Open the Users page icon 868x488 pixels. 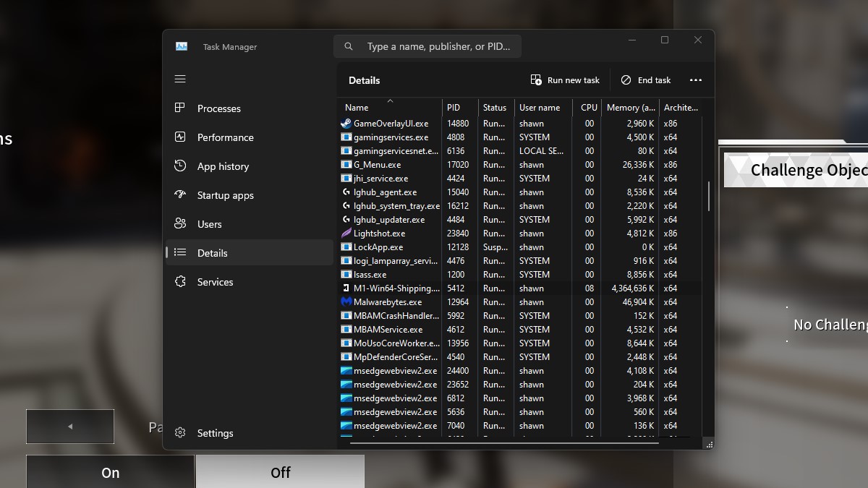[180, 224]
